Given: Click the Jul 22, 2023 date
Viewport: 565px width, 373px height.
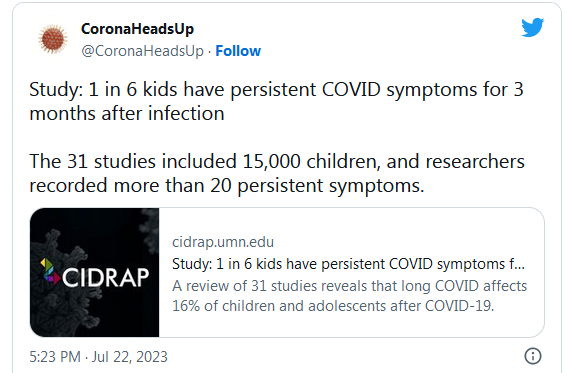Looking at the screenshot, I should [x=130, y=357].
